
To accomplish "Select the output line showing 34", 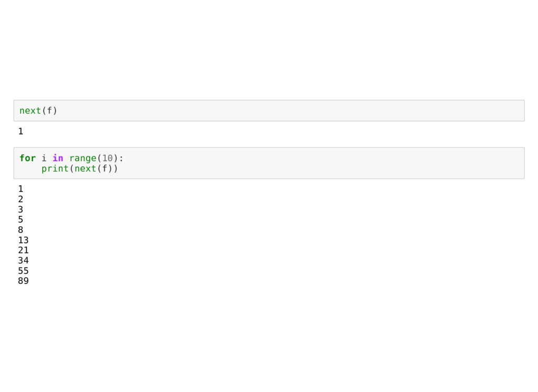I will click(x=23, y=260).
